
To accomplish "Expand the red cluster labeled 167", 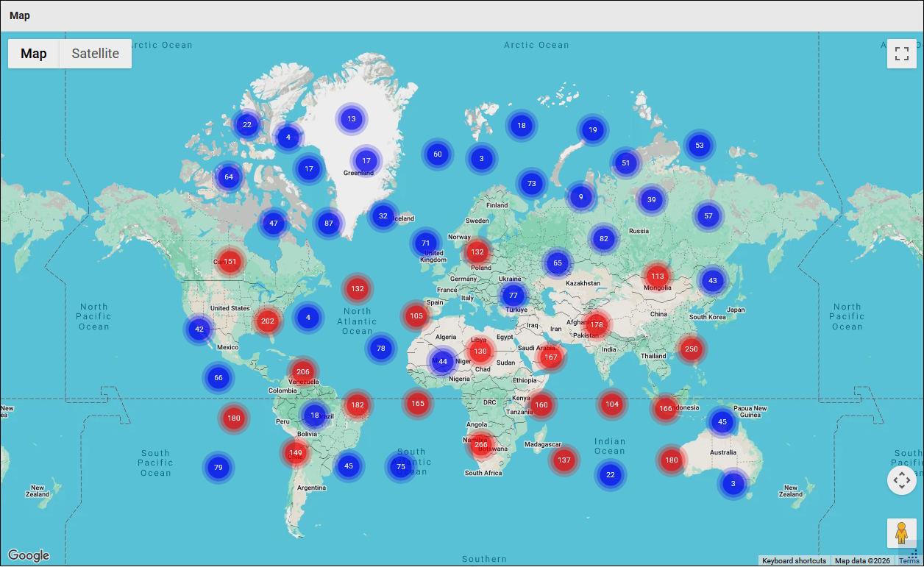I will click(x=551, y=357).
